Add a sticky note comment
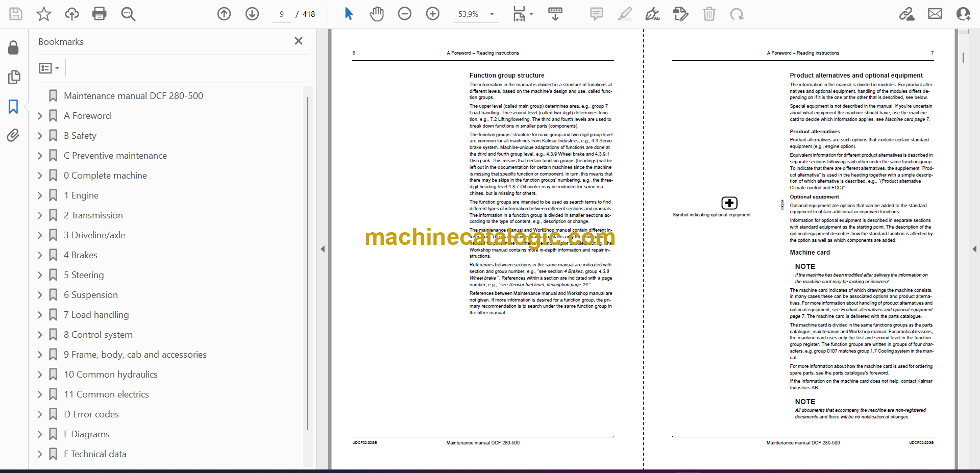 click(x=596, y=14)
